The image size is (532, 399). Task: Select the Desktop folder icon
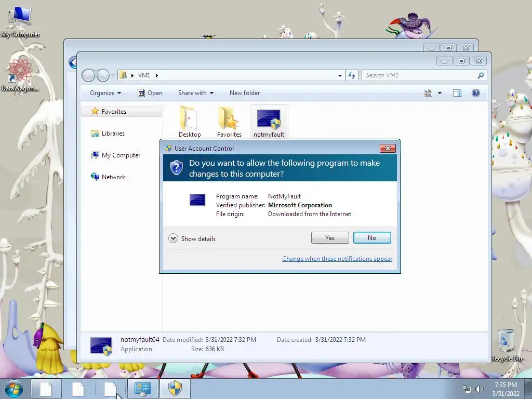coord(189,122)
